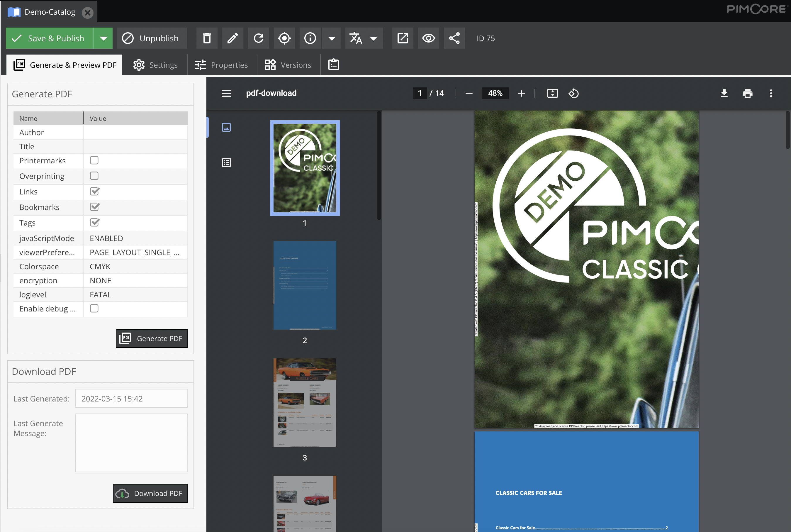Click the reload document icon
The image size is (791, 532).
pyautogui.click(x=259, y=38)
